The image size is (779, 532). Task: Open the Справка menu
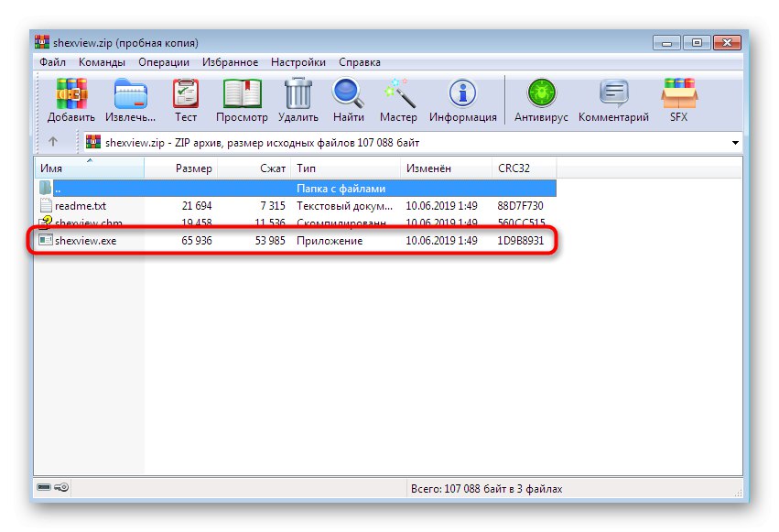[x=360, y=62]
